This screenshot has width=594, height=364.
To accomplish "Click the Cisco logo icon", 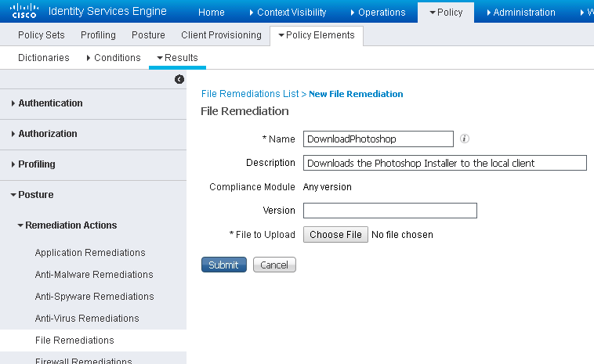I will pyautogui.click(x=24, y=11).
